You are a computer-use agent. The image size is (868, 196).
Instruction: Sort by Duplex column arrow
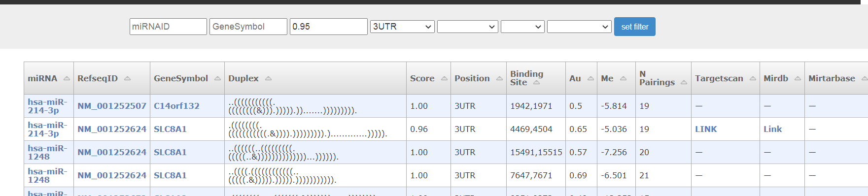tap(268, 78)
